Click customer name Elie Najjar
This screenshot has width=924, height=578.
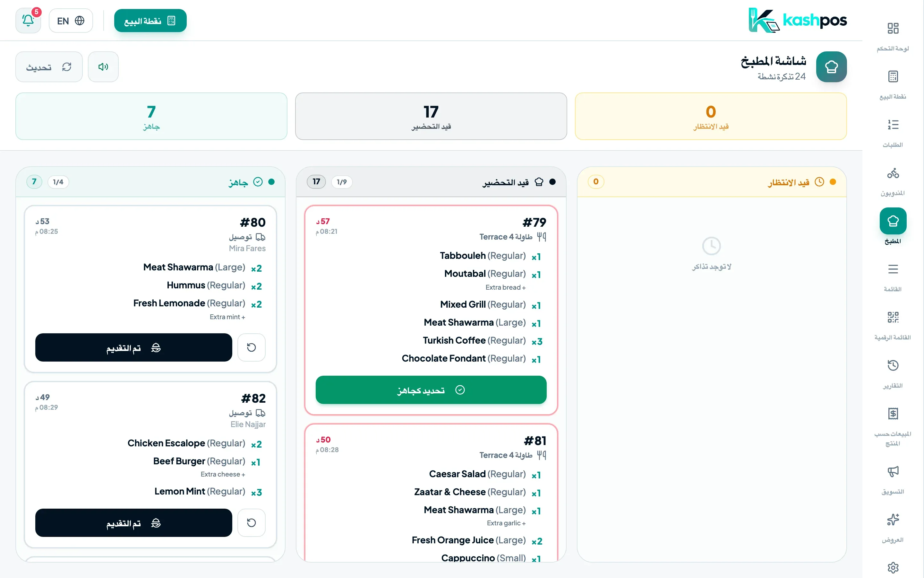point(248,424)
